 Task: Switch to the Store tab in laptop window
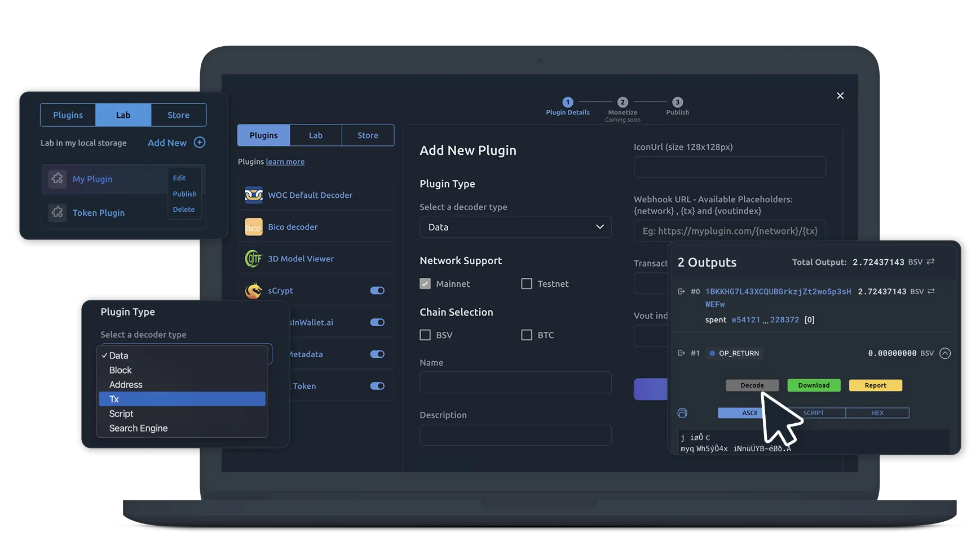[x=368, y=135]
